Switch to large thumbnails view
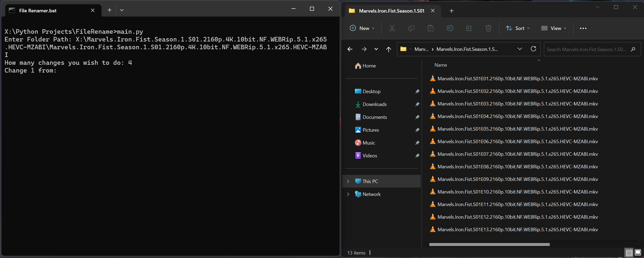This screenshot has width=644, height=258. [x=636, y=252]
